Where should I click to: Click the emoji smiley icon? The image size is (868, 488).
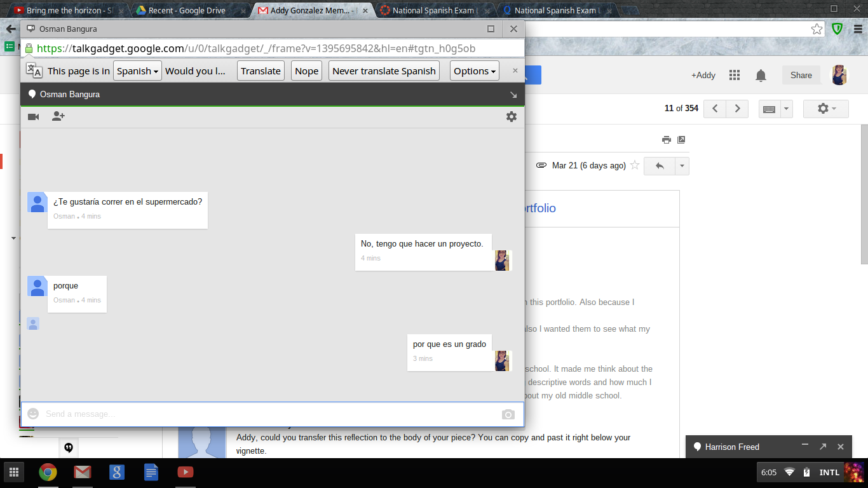pyautogui.click(x=33, y=414)
